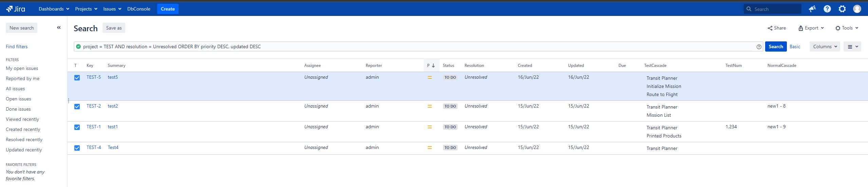The height and width of the screenshot is (187, 868).
Task: Select the Viewed recently filter
Action: [22, 119]
